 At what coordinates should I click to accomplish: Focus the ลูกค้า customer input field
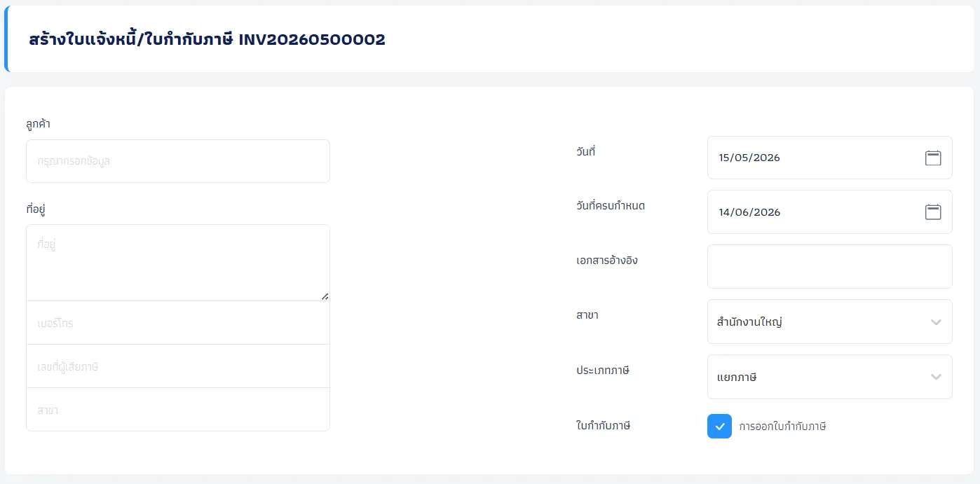coord(178,161)
